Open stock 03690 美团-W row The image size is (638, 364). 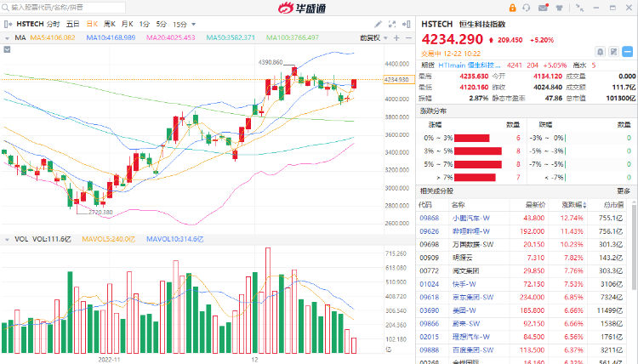522,310
